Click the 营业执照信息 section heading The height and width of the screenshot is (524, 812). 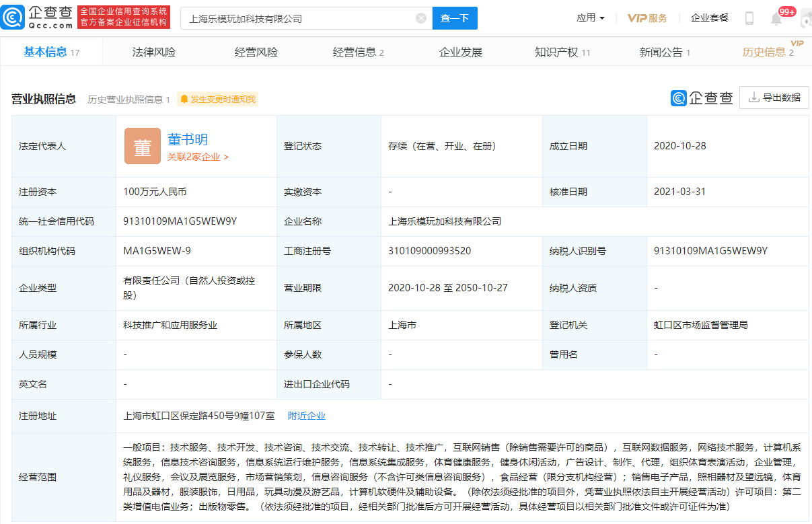click(x=44, y=99)
